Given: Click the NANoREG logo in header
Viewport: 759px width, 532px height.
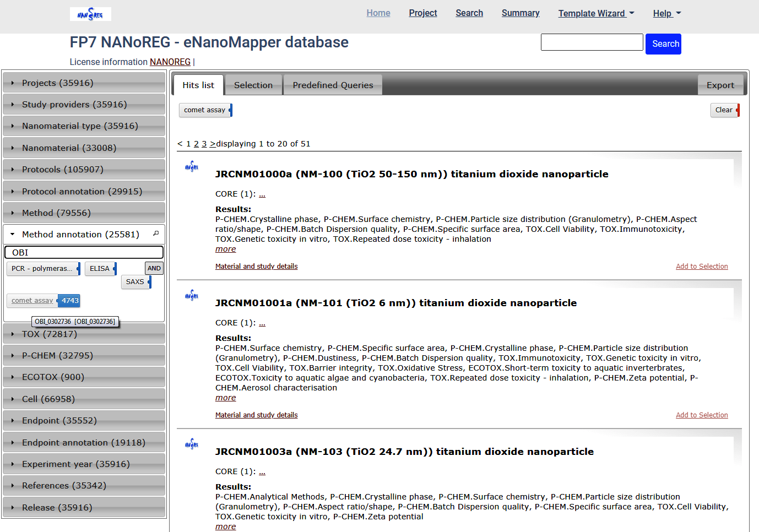Looking at the screenshot, I should coord(90,14).
